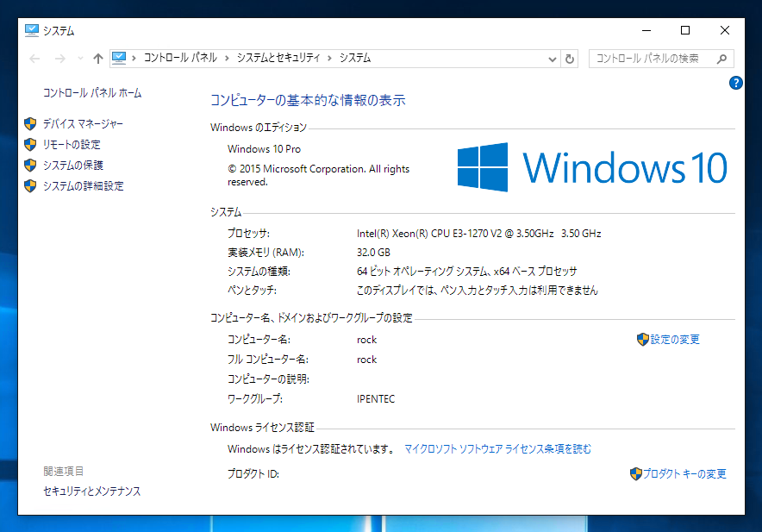Expand chevron before コントロール パネル breadcrumb

134,59
